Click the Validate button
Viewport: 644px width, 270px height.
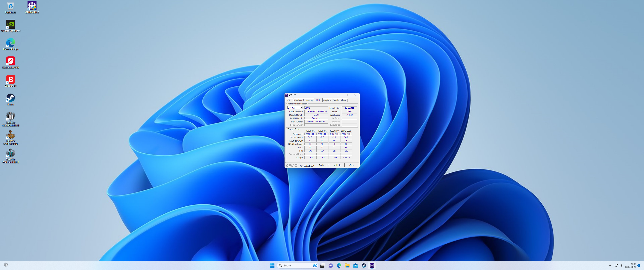pyautogui.click(x=337, y=165)
